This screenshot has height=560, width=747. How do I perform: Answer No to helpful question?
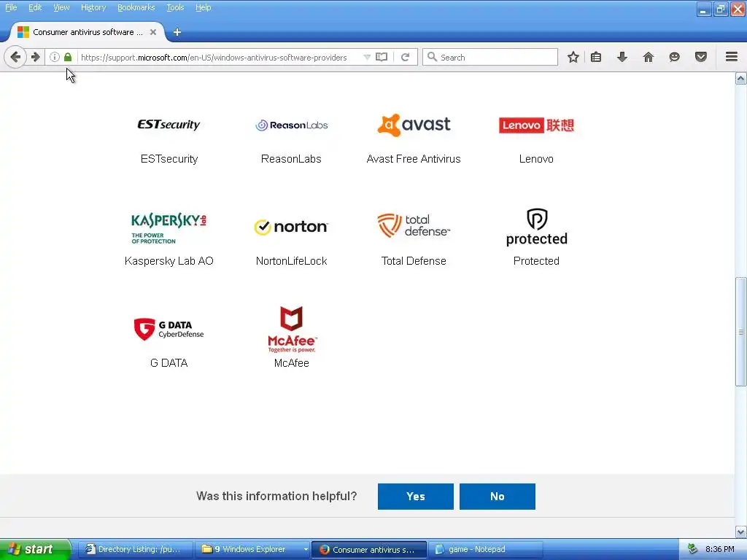point(498,496)
